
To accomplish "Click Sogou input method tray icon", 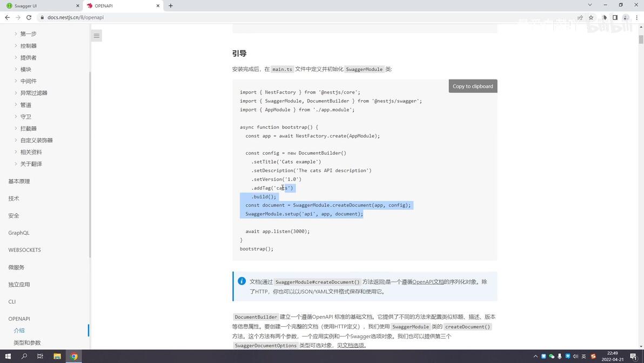I will click(593, 357).
